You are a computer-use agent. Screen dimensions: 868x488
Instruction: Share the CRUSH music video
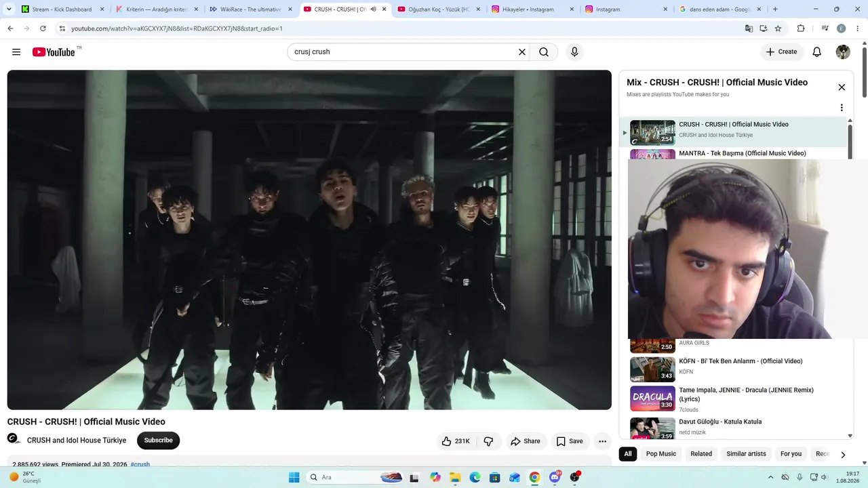click(x=526, y=441)
